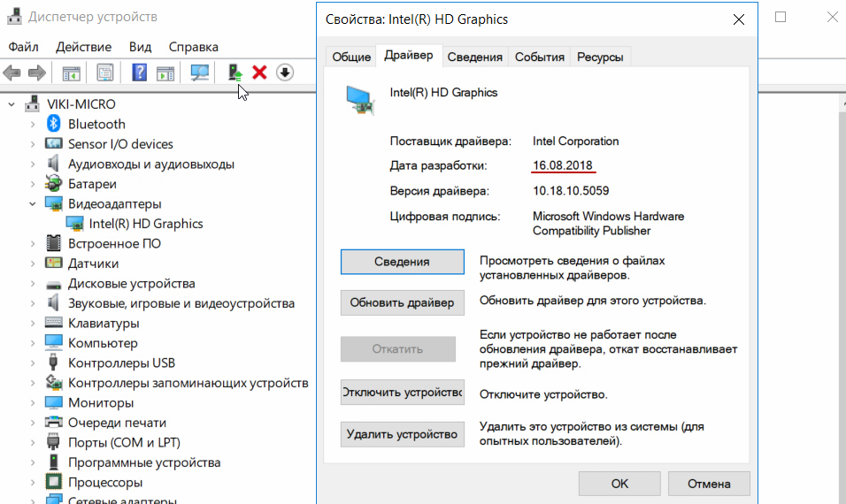The height and width of the screenshot is (504, 846).
Task: Switch to the События tab
Action: point(540,57)
